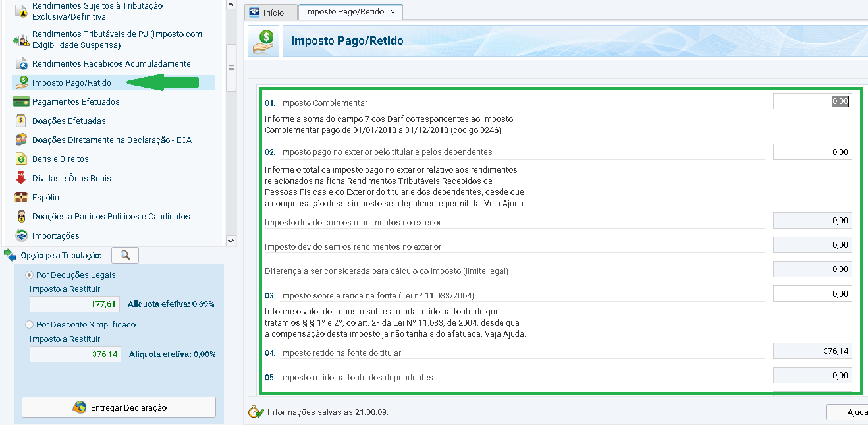Click the Imposto pago no exterior field
The image size is (868, 425).
pyautogui.click(x=813, y=152)
